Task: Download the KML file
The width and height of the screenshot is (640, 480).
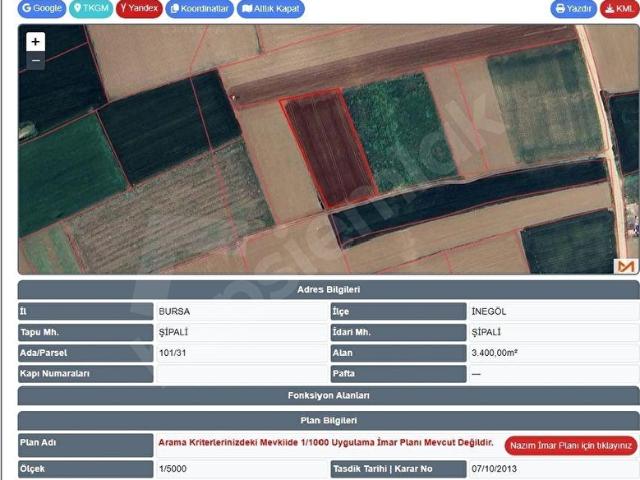Action: pyautogui.click(x=620, y=9)
